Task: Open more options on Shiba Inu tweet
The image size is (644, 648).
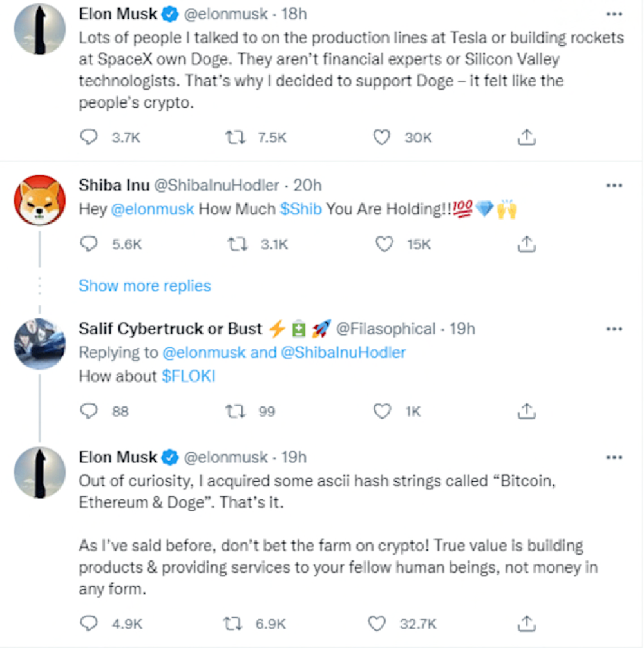Action: (614, 186)
